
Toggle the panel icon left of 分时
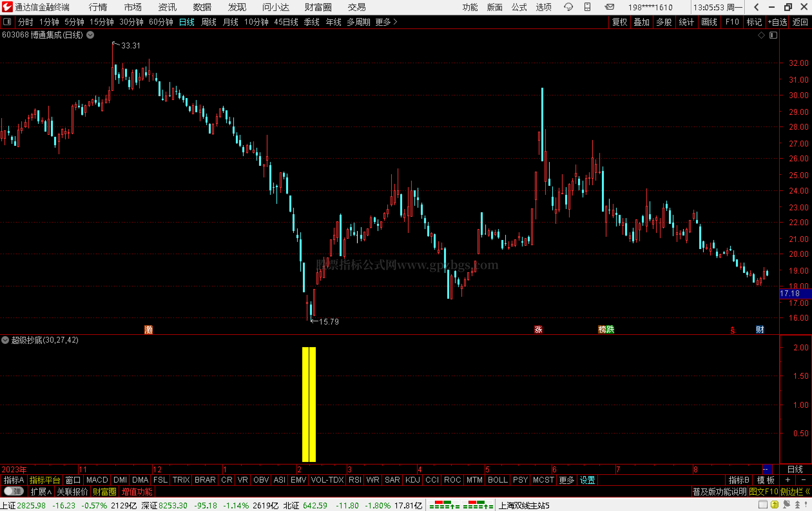click(x=7, y=22)
